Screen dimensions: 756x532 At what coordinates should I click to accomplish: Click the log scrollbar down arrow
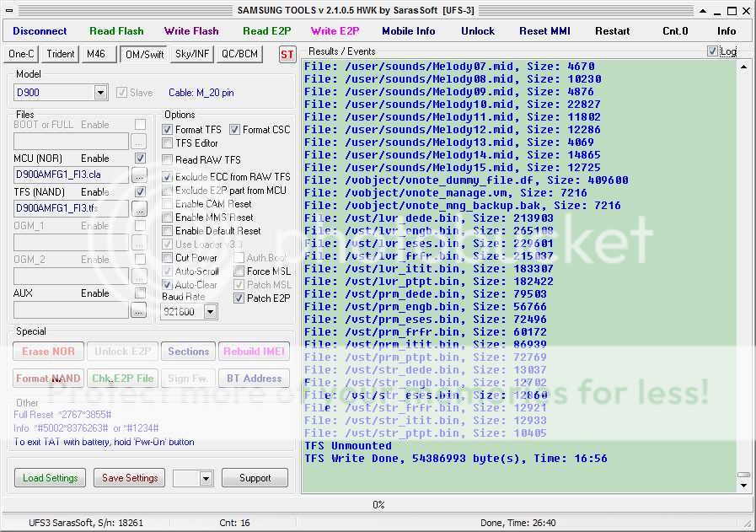(744, 486)
